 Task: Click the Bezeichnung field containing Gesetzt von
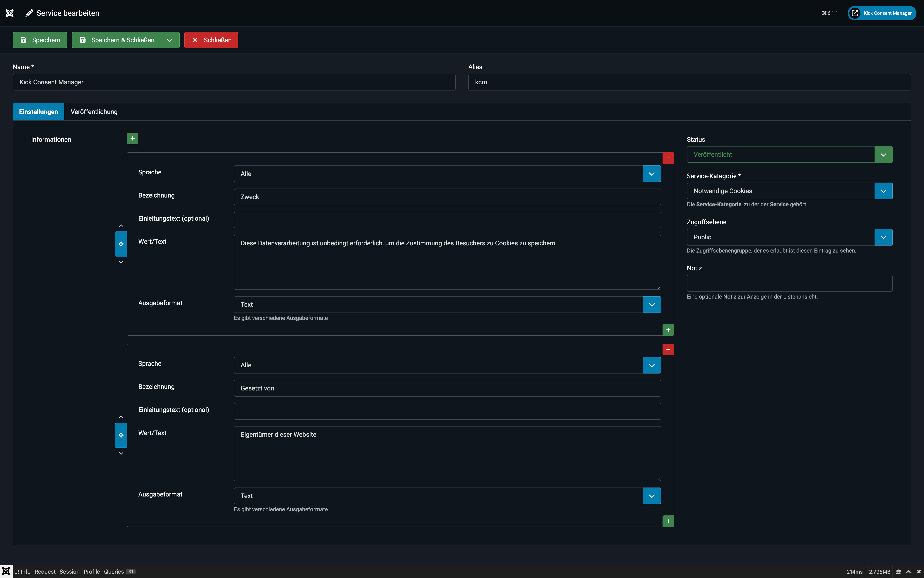click(x=447, y=388)
